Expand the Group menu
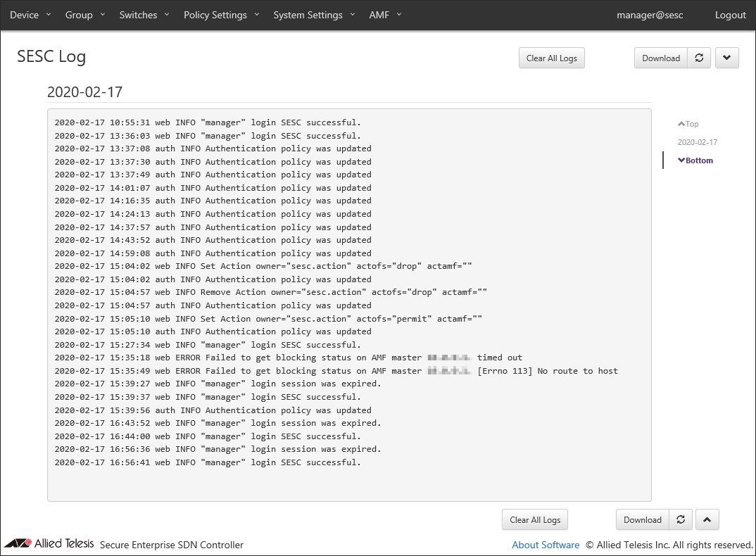756x556 pixels. (x=84, y=15)
